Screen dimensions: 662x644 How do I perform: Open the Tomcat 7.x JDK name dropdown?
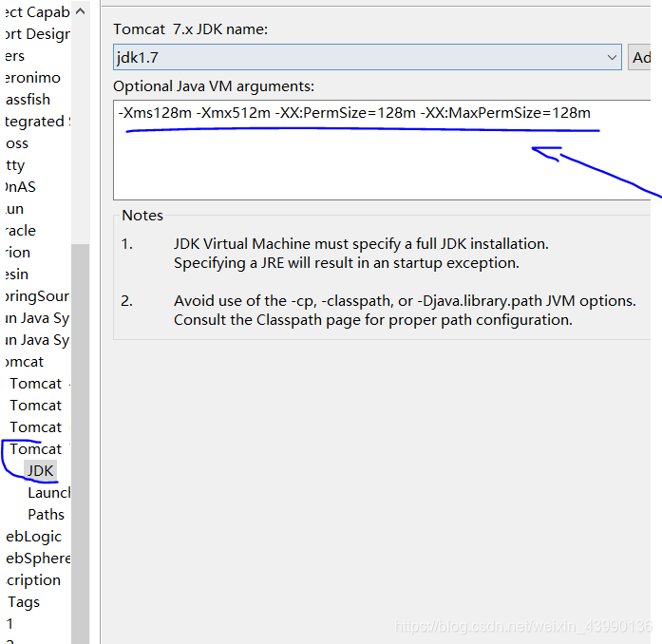coord(368,57)
